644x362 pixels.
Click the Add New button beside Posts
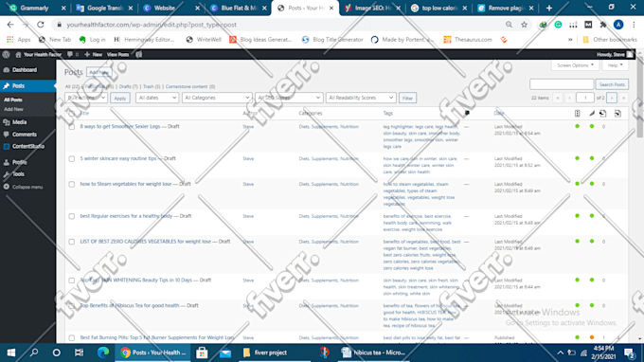point(99,72)
